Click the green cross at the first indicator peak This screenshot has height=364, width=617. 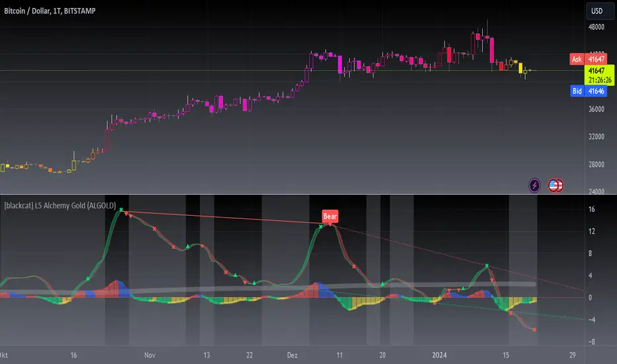(x=121, y=210)
